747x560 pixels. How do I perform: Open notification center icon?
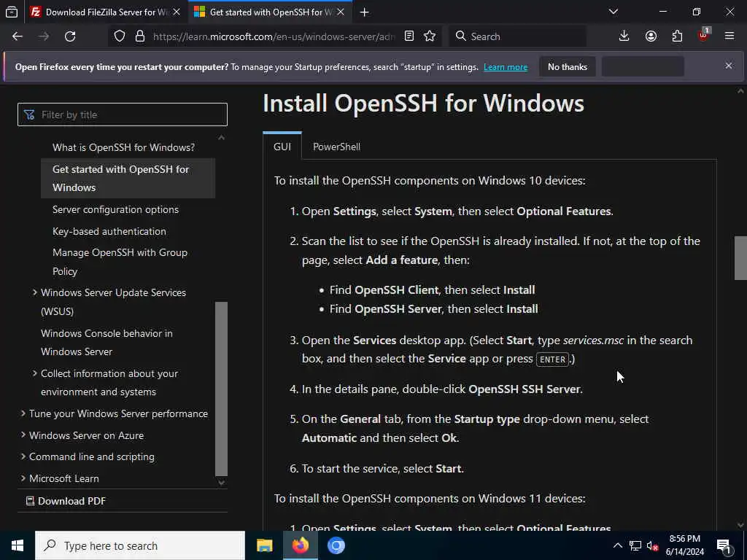(x=724, y=545)
